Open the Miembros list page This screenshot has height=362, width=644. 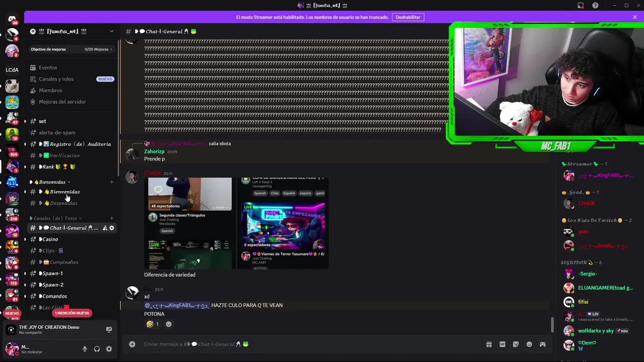tap(71, 90)
